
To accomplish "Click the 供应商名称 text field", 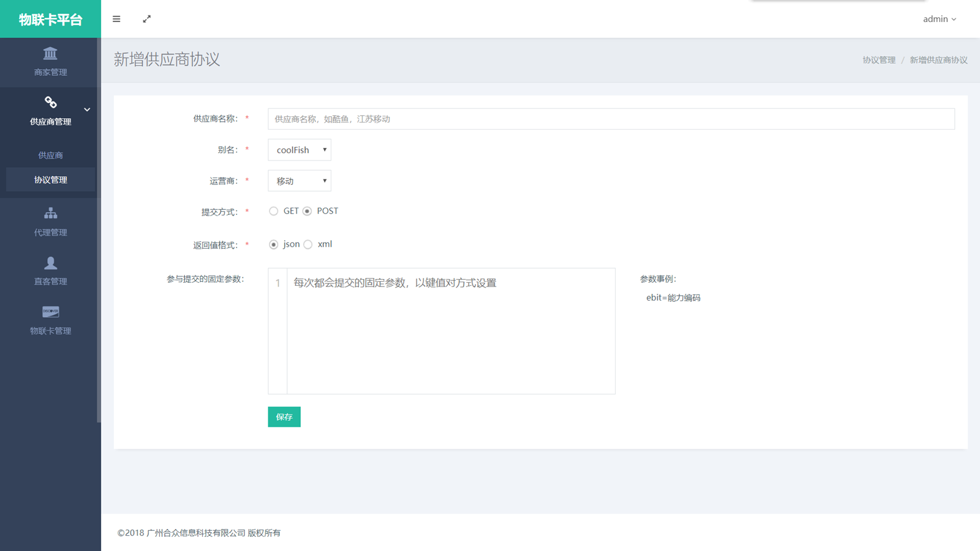I will (611, 119).
